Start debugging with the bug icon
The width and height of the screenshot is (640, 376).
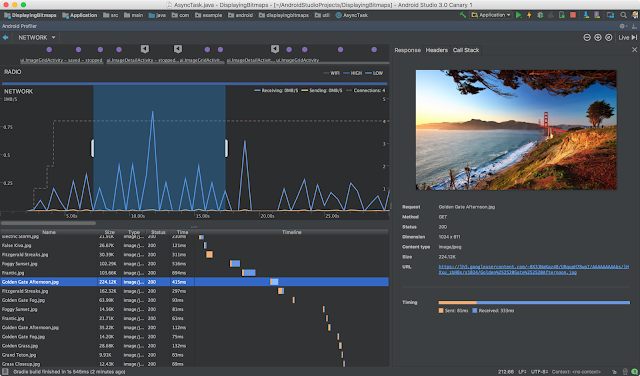click(540, 15)
